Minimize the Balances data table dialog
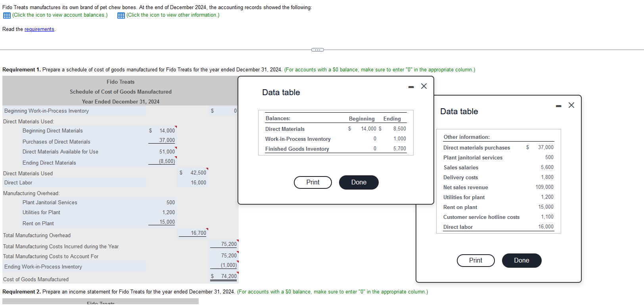Viewport: 644px width, 305px height. [x=411, y=87]
